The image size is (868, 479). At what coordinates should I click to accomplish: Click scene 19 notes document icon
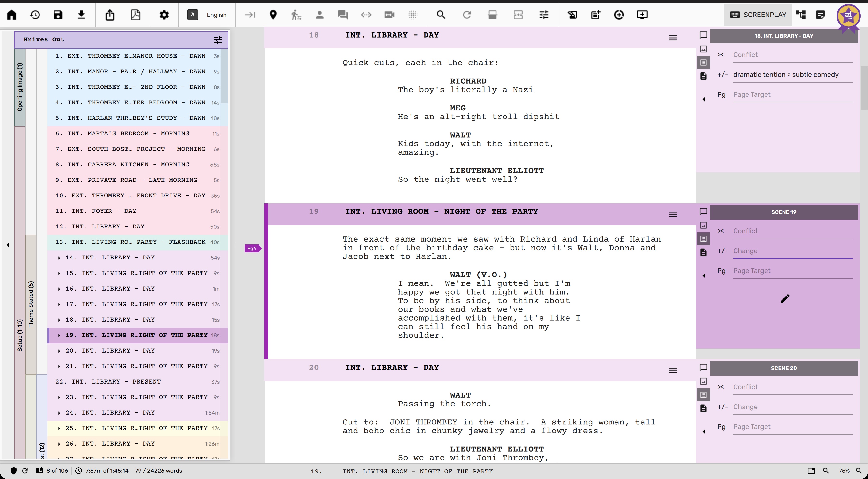tap(703, 252)
